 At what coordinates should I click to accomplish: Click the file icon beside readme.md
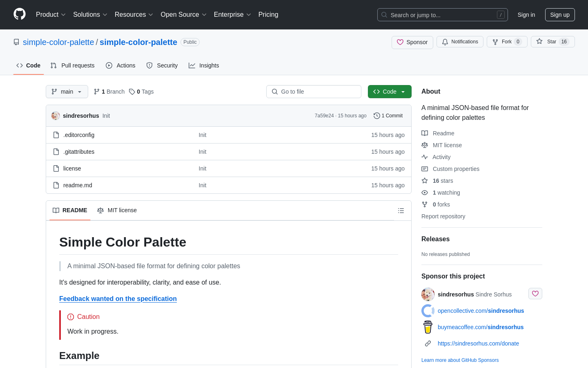coord(56,185)
